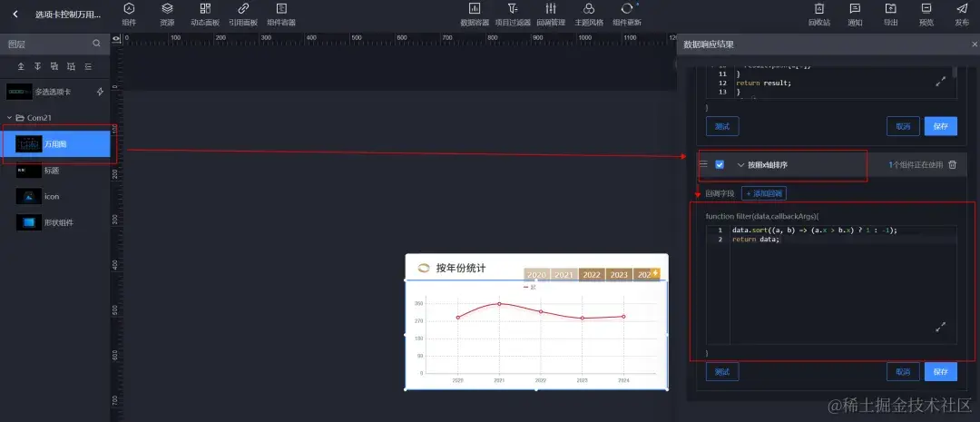The width and height of the screenshot is (980, 422).
Task: Click the search icon in 图层 panel
Action: 96,44
